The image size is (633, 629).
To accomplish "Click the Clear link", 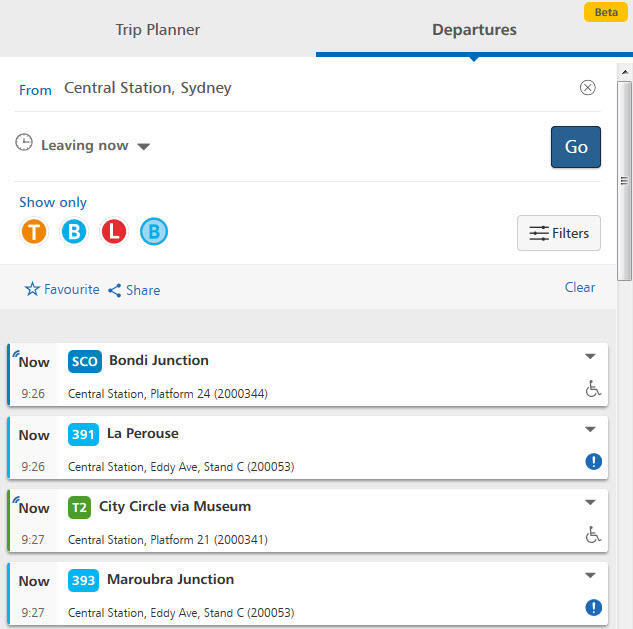I will [580, 287].
